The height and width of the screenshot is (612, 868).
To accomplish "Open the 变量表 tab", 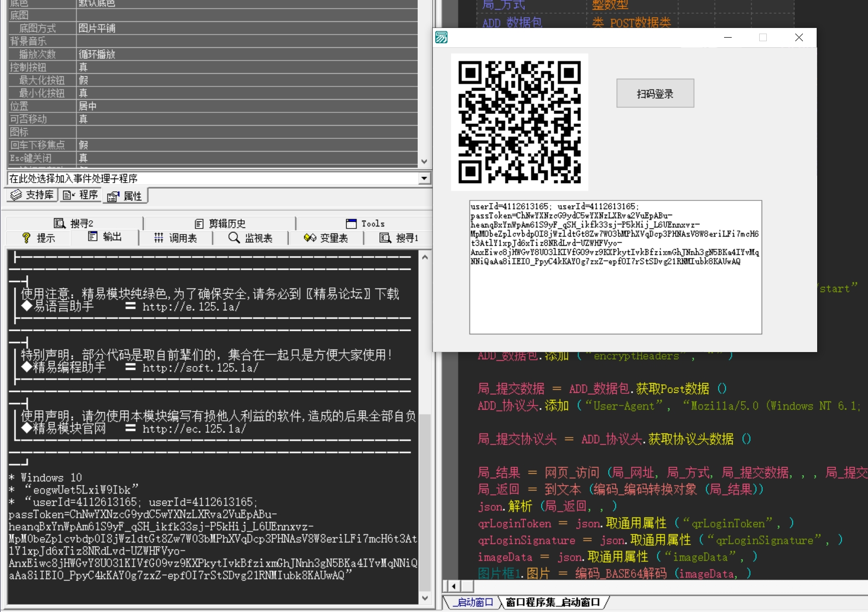I will (x=326, y=238).
